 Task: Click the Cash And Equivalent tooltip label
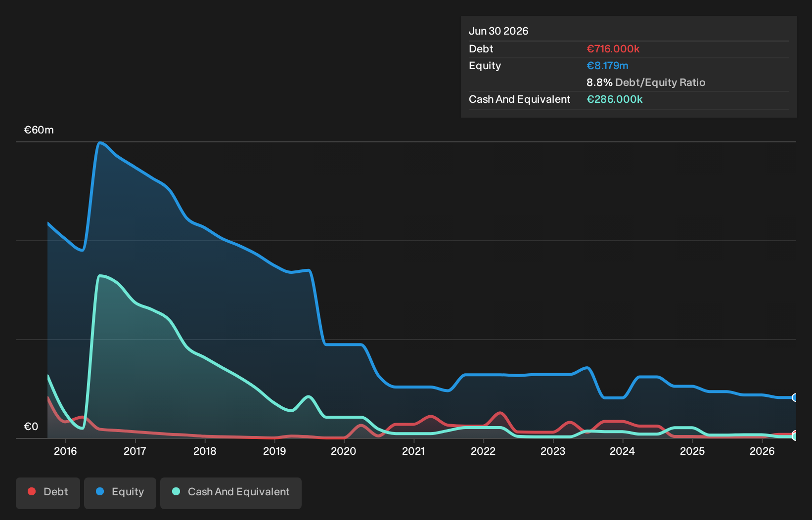click(x=520, y=99)
